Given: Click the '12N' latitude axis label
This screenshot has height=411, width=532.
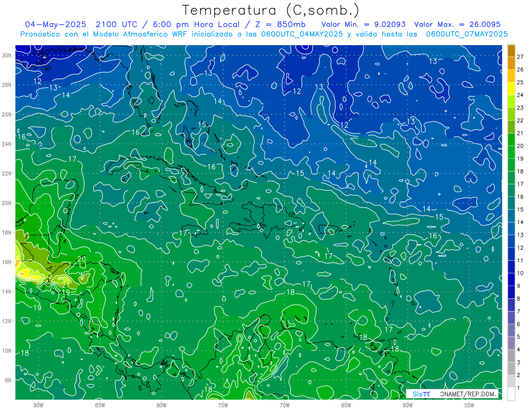Looking at the screenshot, I should (x=7, y=321).
